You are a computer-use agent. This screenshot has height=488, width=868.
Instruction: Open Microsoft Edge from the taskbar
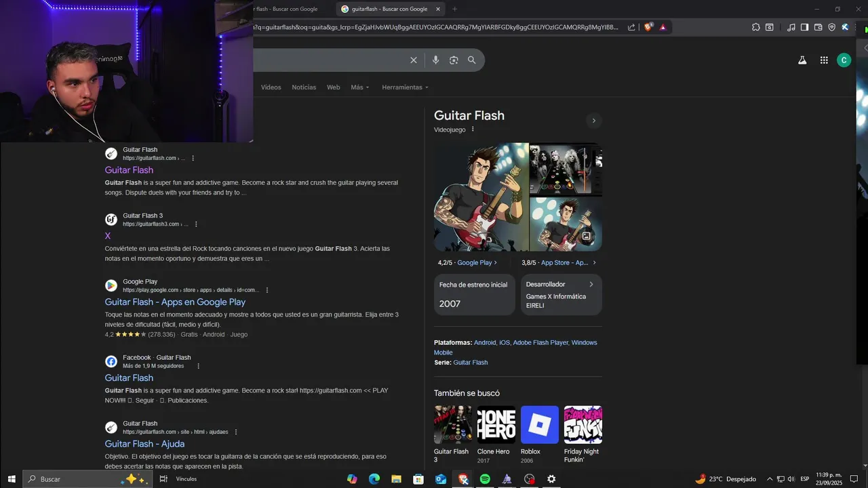(x=374, y=479)
